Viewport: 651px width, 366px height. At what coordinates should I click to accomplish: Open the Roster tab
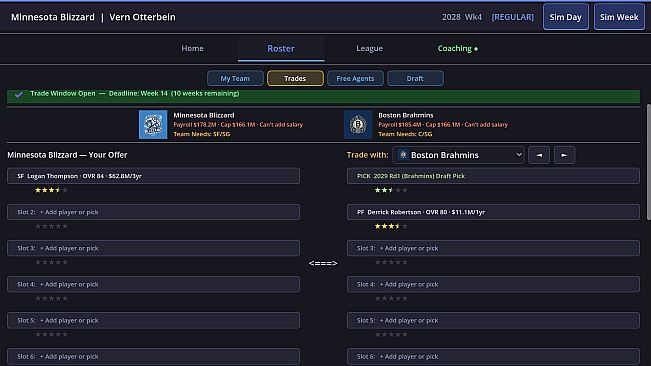tap(281, 49)
